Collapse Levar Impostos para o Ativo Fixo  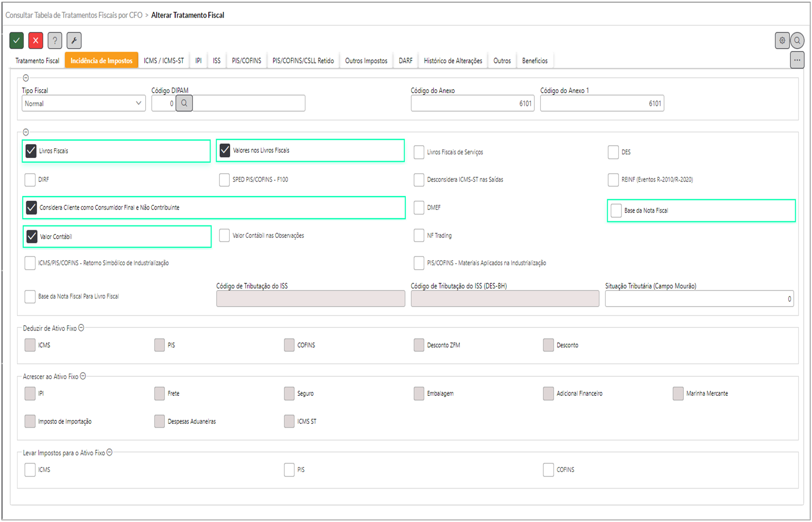pyautogui.click(x=109, y=453)
